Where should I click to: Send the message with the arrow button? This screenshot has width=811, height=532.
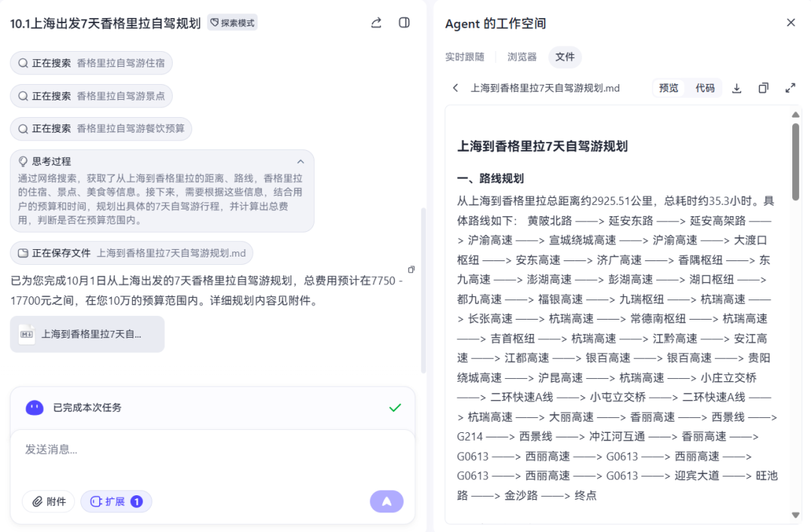pyautogui.click(x=386, y=500)
